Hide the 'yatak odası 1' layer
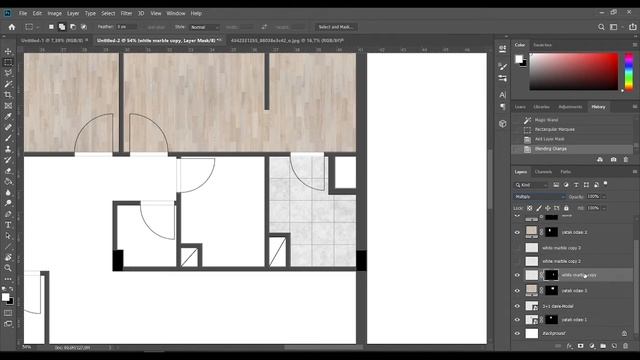Image resolution: width=640 pixels, height=360 pixels. point(517,320)
